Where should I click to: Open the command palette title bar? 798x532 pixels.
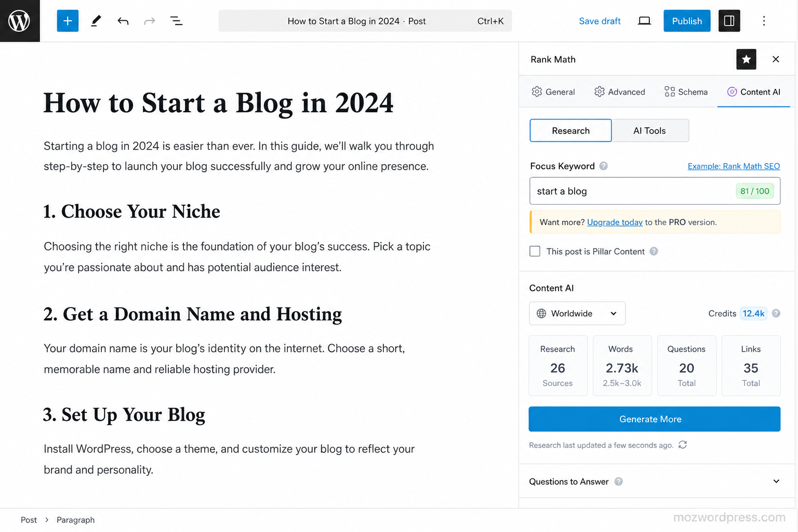click(365, 21)
